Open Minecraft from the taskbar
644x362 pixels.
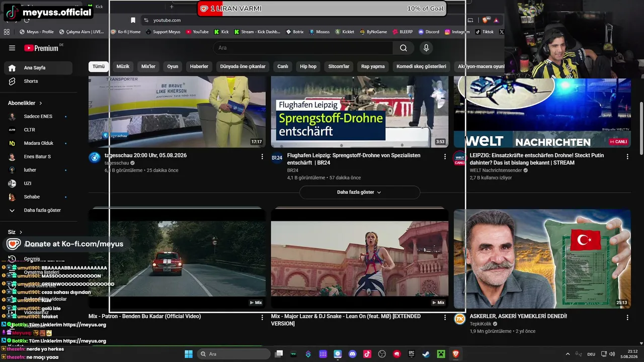[x=441, y=354]
